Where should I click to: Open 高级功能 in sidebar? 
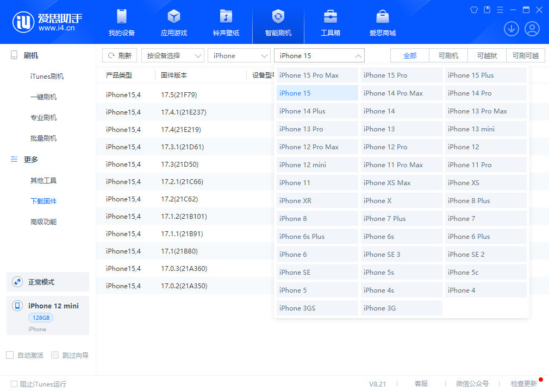pyautogui.click(x=43, y=222)
